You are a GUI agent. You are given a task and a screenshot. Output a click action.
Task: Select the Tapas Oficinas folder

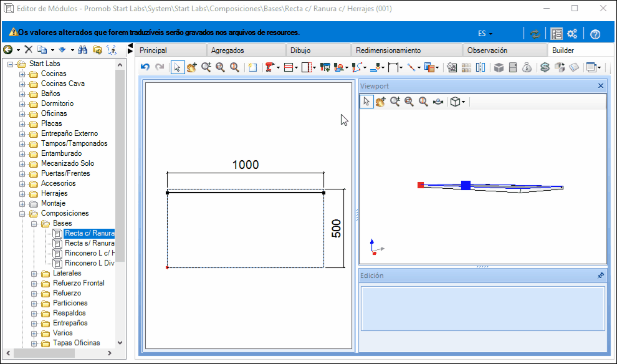pos(76,343)
